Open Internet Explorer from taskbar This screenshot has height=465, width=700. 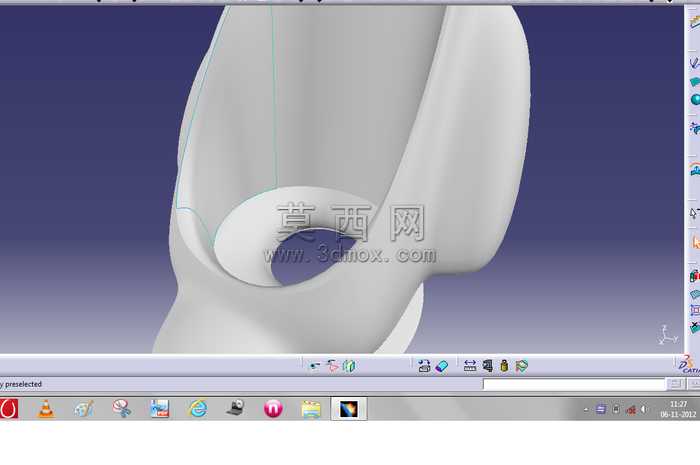198,409
